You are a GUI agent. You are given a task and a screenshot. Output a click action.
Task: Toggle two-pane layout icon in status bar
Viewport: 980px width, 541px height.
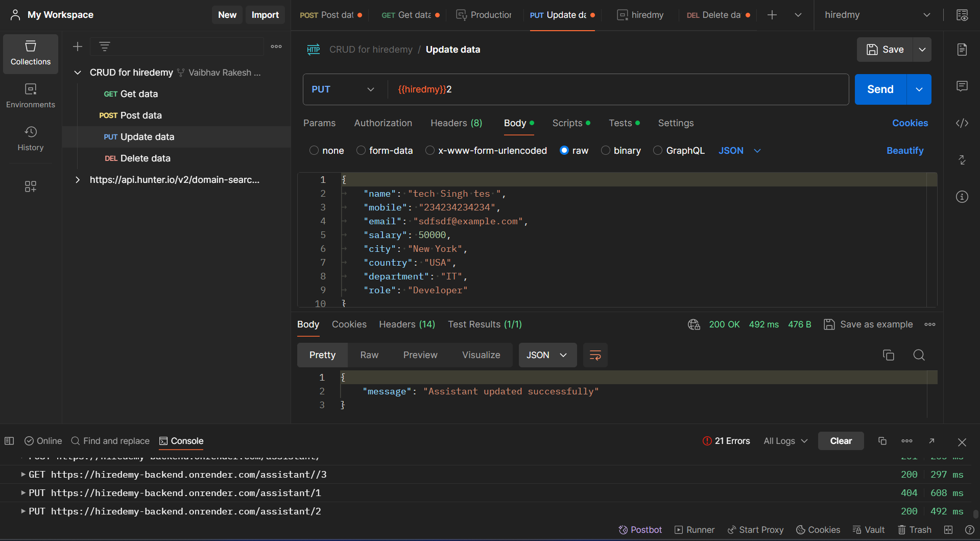948,530
